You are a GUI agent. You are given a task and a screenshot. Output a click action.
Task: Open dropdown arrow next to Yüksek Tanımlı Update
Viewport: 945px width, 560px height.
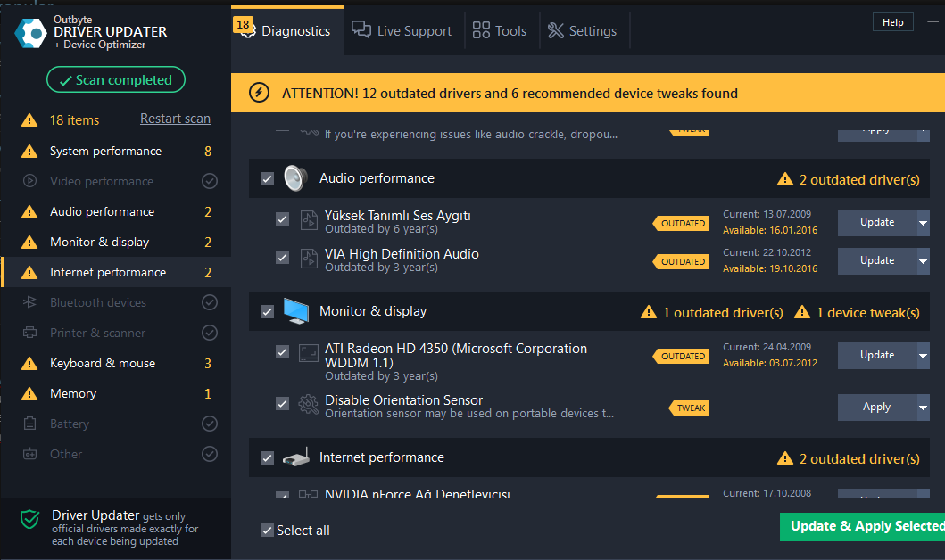pyautogui.click(x=923, y=223)
